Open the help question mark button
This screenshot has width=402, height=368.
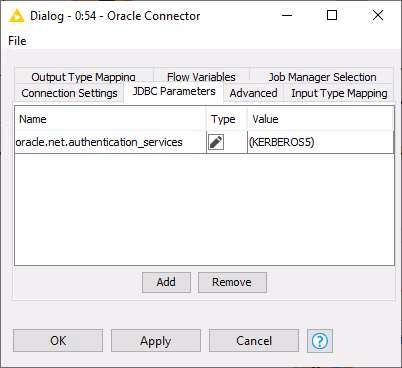click(x=320, y=341)
